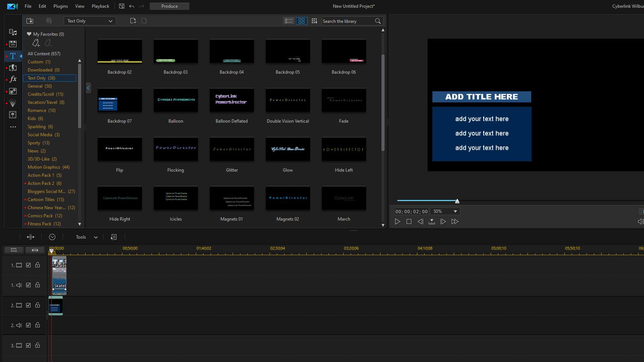The width and height of the screenshot is (644, 362).
Task: Open the library sorting options icon
Action: click(314, 21)
